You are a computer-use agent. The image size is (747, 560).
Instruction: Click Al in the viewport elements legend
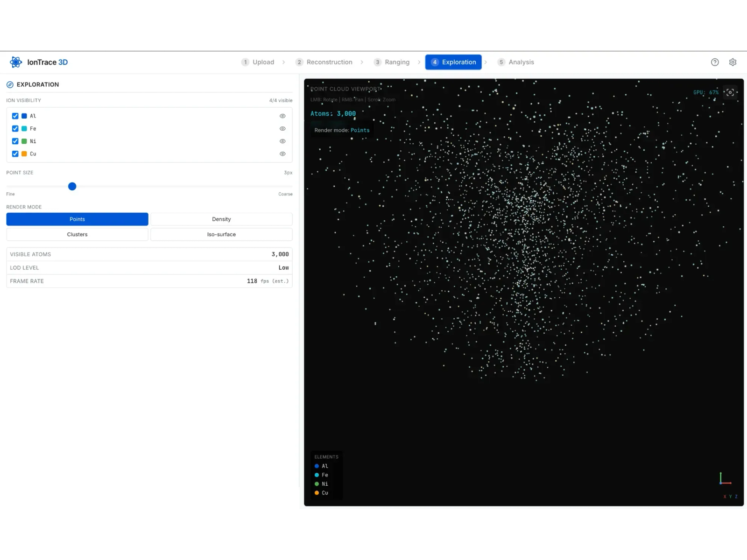click(321, 466)
